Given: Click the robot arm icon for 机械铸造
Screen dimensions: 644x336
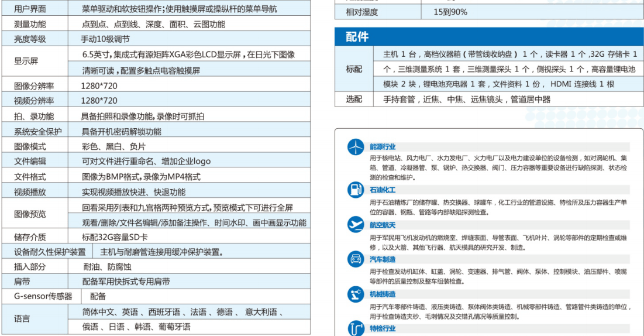Looking at the screenshot, I should pyautogui.click(x=355, y=294).
